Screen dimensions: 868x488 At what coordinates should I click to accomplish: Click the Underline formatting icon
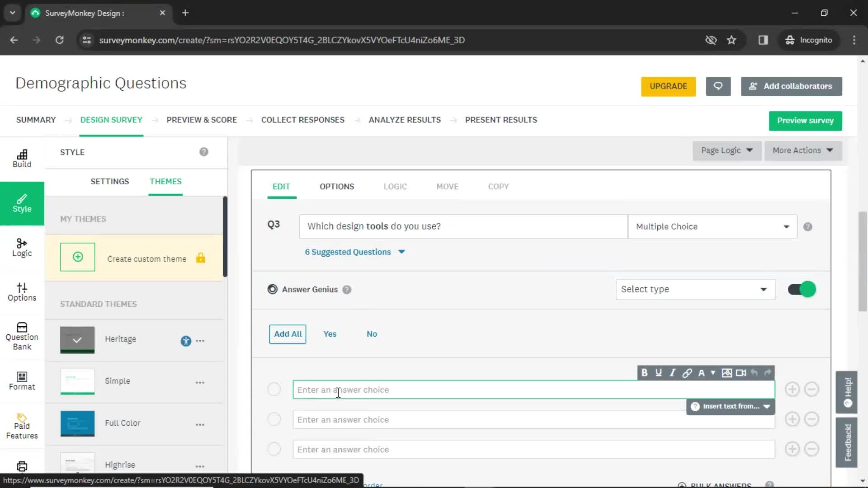click(x=658, y=372)
